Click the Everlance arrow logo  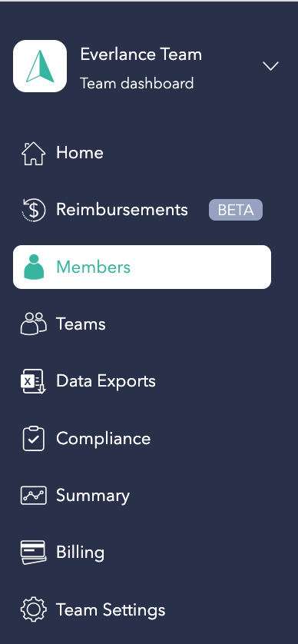pos(40,66)
